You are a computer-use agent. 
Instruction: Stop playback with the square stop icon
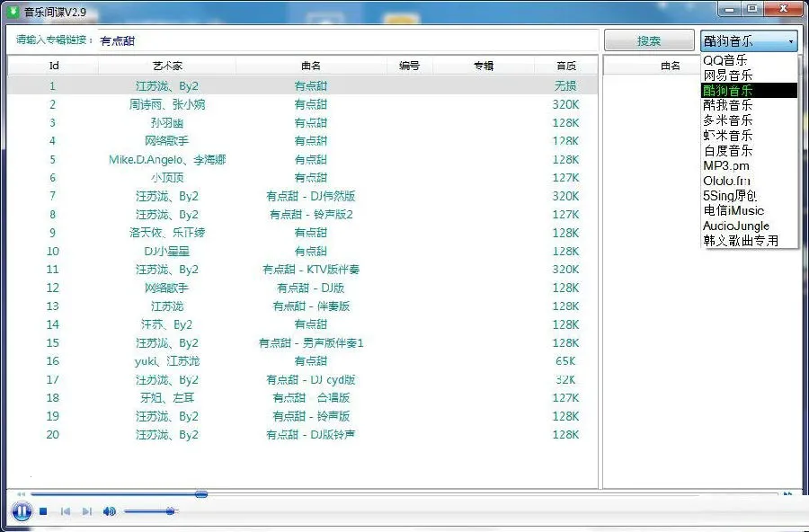click(x=43, y=510)
